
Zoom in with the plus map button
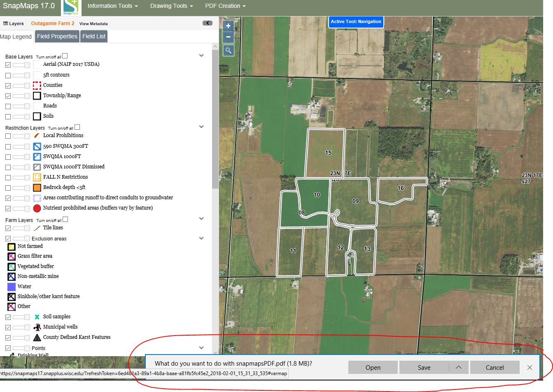pyautogui.click(x=228, y=26)
